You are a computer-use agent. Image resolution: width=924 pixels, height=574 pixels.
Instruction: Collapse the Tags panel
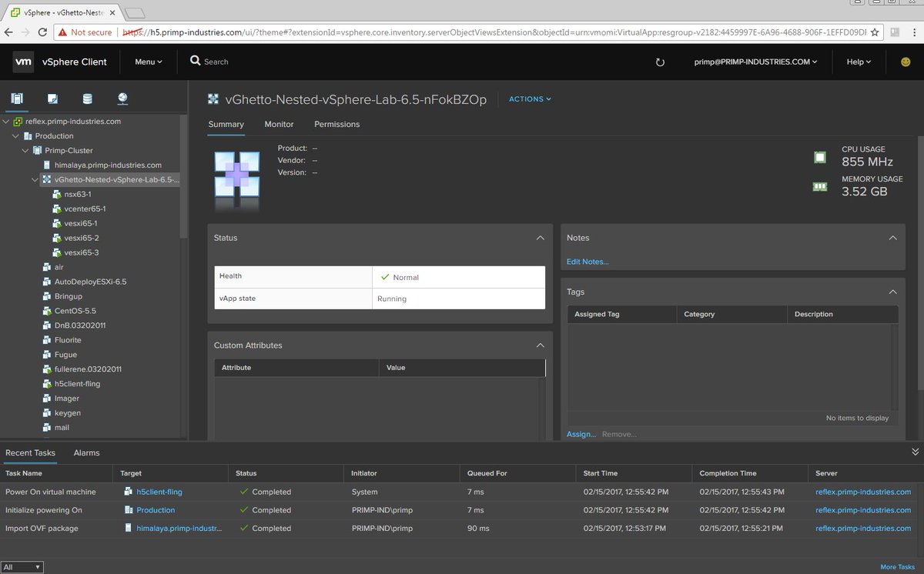point(892,292)
